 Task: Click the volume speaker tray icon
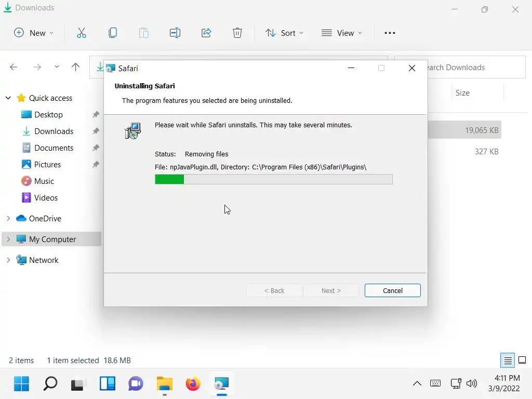pyautogui.click(x=472, y=383)
